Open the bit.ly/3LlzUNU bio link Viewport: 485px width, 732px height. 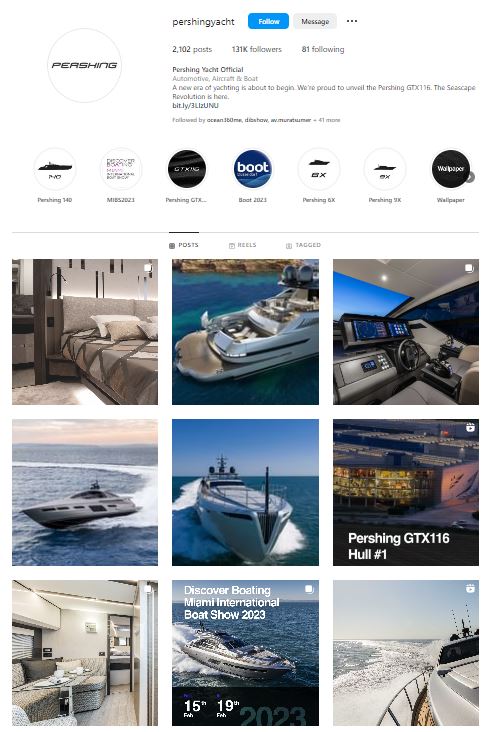[x=195, y=106]
